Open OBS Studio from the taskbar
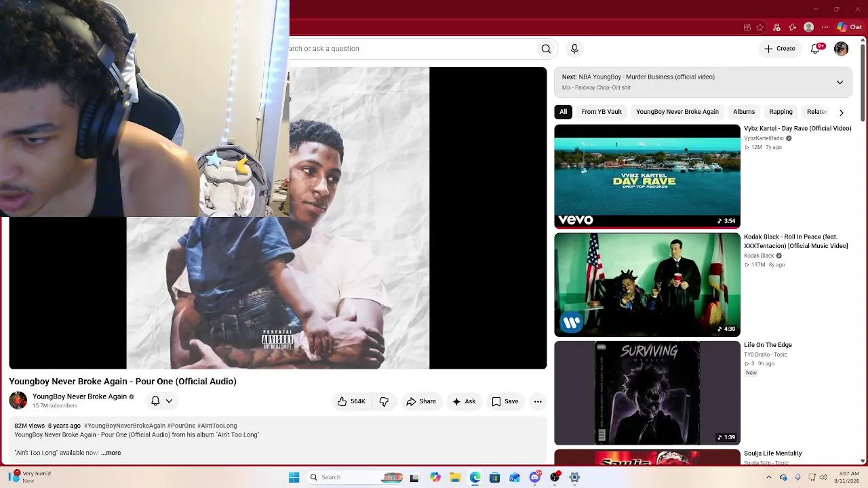 pos(555,477)
